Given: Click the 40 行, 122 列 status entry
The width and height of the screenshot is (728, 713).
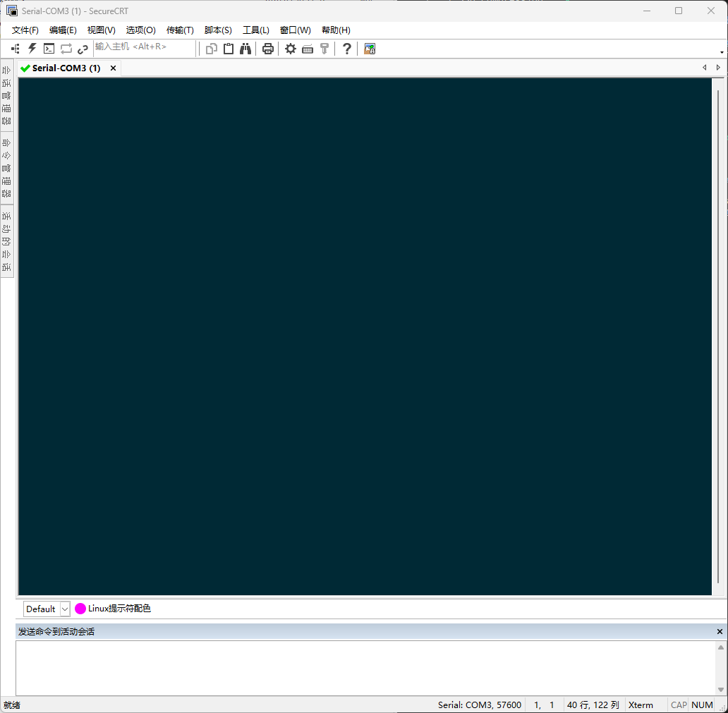Looking at the screenshot, I should pos(593,705).
